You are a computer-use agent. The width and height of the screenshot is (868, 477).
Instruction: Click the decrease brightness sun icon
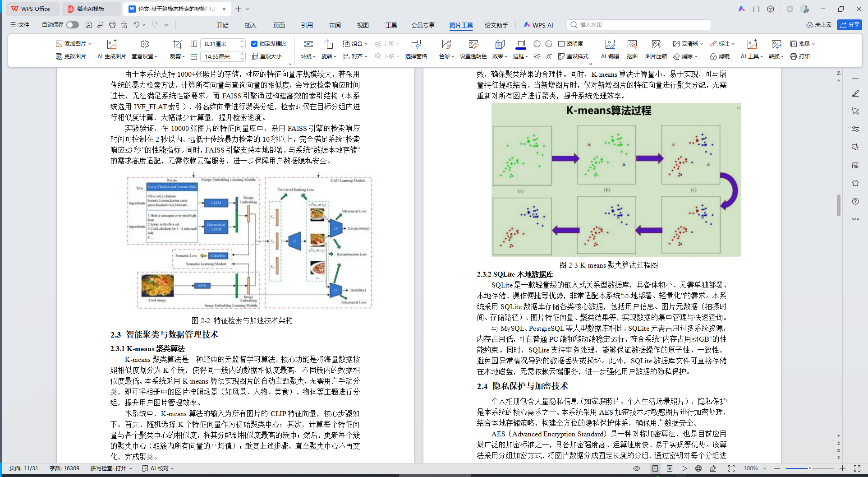click(549, 56)
